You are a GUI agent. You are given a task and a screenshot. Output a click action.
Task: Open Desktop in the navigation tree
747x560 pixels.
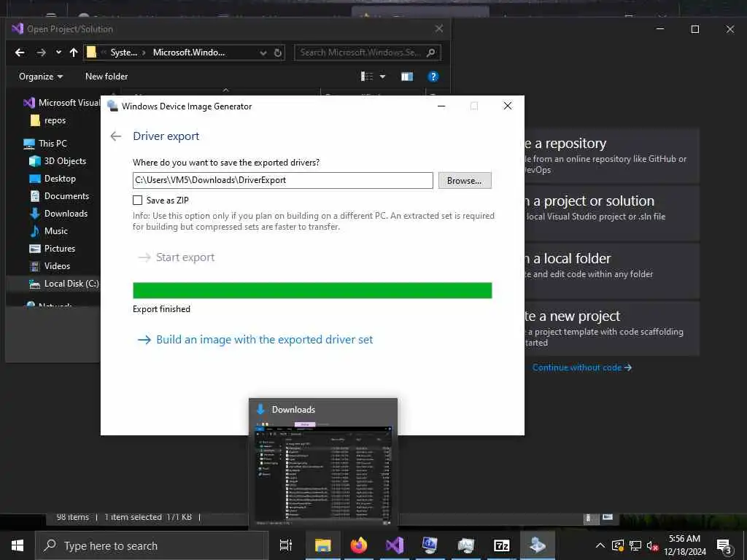coord(53,179)
